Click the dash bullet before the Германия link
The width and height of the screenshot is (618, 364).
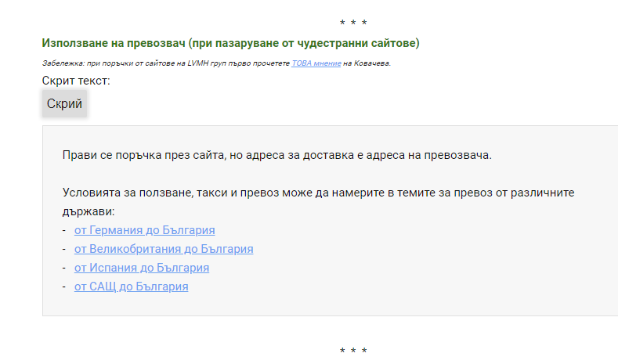(64, 230)
